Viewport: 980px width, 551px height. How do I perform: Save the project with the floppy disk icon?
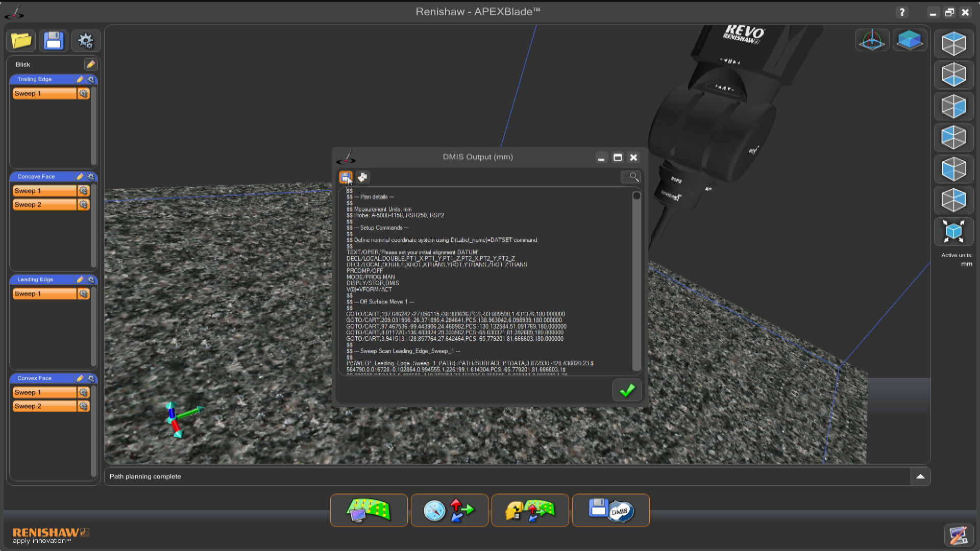54,41
